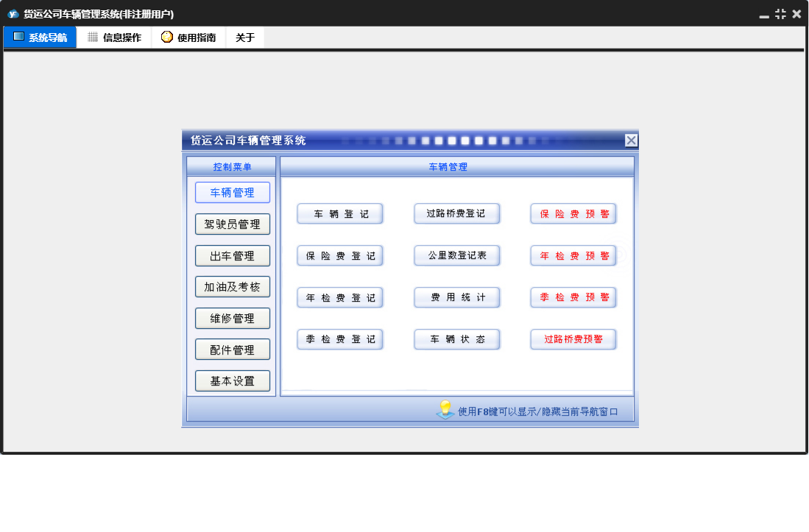Click the app logo in title bar
Viewport: 809px width, 532px height.
[x=13, y=14]
